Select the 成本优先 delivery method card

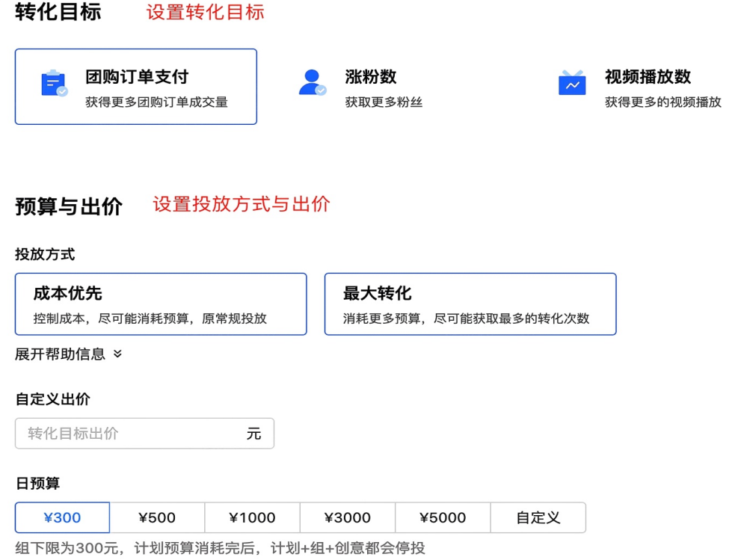click(161, 304)
